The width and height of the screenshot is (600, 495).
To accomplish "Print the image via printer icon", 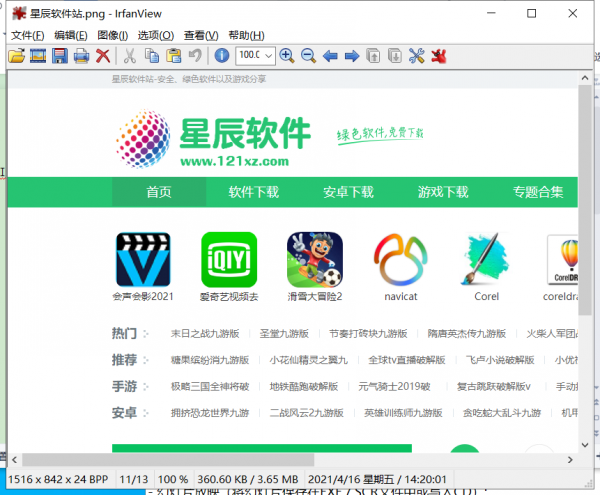I will tap(81, 56).
